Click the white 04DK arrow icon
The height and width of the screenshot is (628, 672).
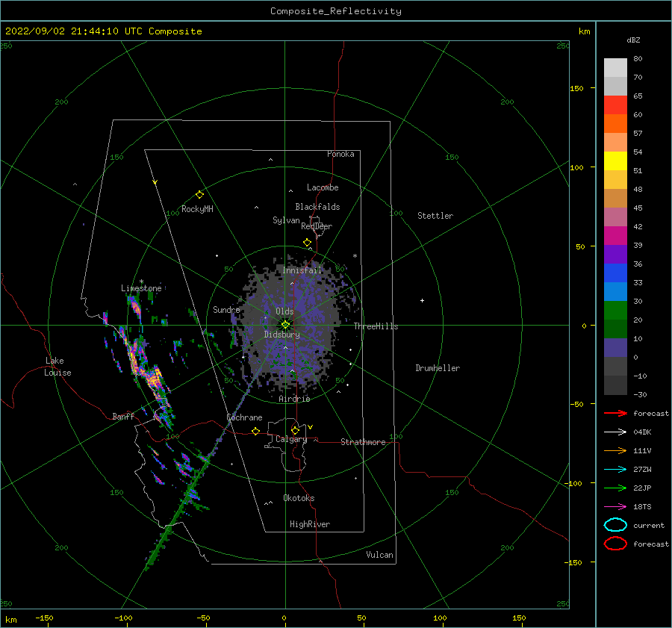click(x=615, y=432)
